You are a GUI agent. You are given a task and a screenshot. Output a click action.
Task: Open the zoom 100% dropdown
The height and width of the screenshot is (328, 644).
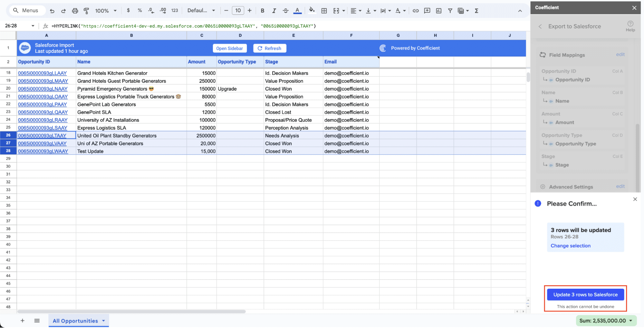[106, 11]
